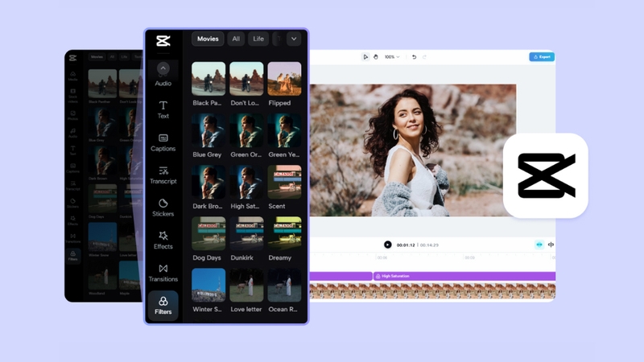The width and height of the screenshot is (644, 362).
Task: Apply the Dunkirk filter
Action: tap(246, 233)
